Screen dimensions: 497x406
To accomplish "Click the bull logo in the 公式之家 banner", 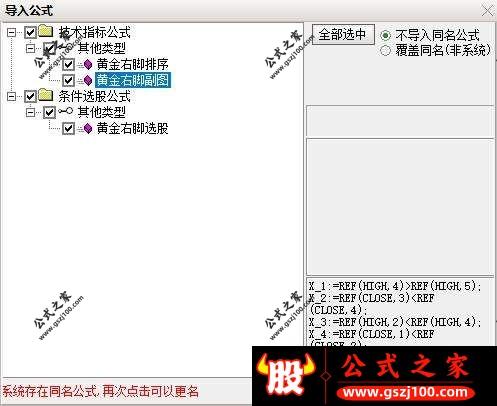I will point(286,375).
